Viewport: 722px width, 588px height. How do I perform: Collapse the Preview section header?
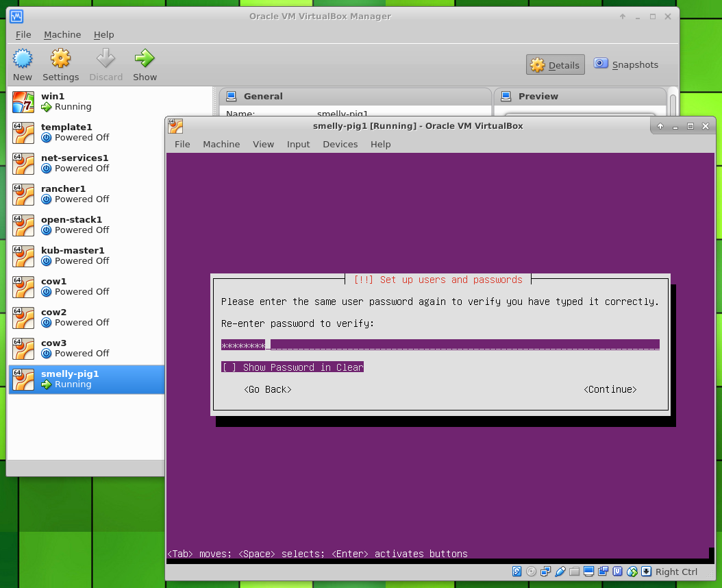[580, 97]
